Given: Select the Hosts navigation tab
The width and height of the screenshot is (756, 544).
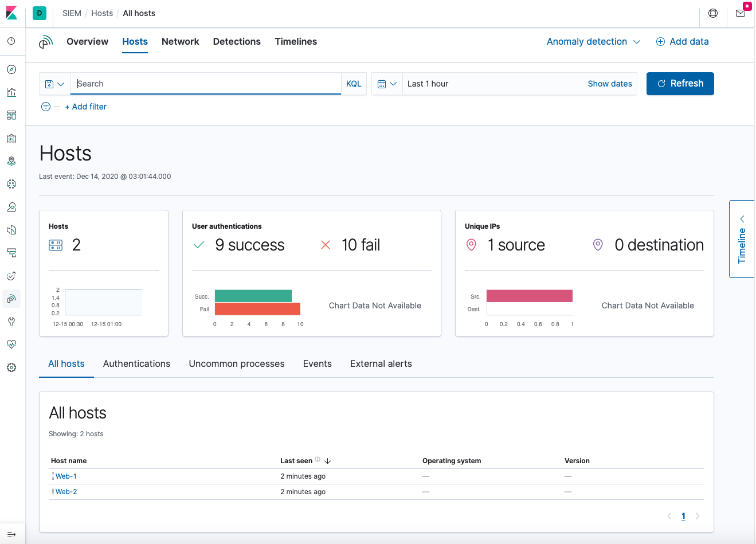Looking at the screenshot, I should coord(135,42).
